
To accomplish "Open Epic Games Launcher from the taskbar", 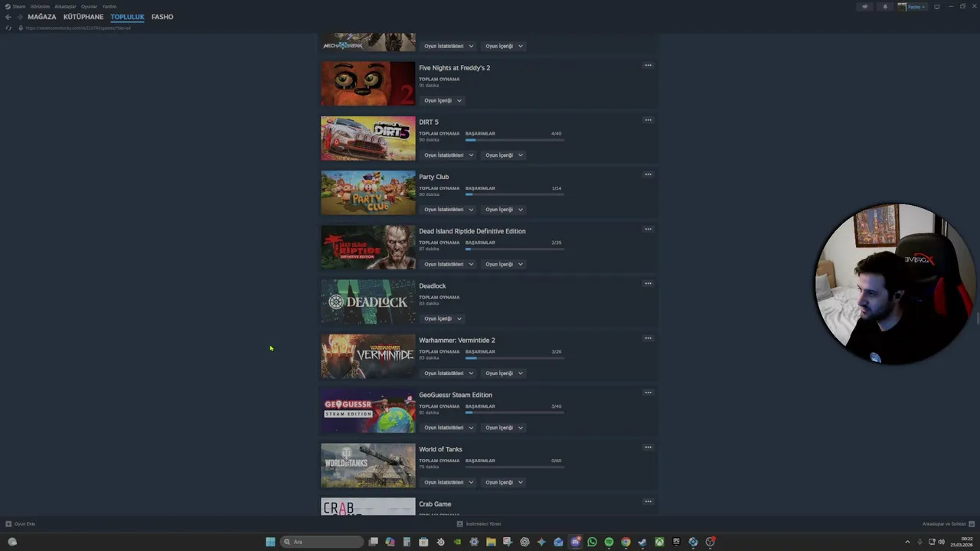I will tap(676, 542).
